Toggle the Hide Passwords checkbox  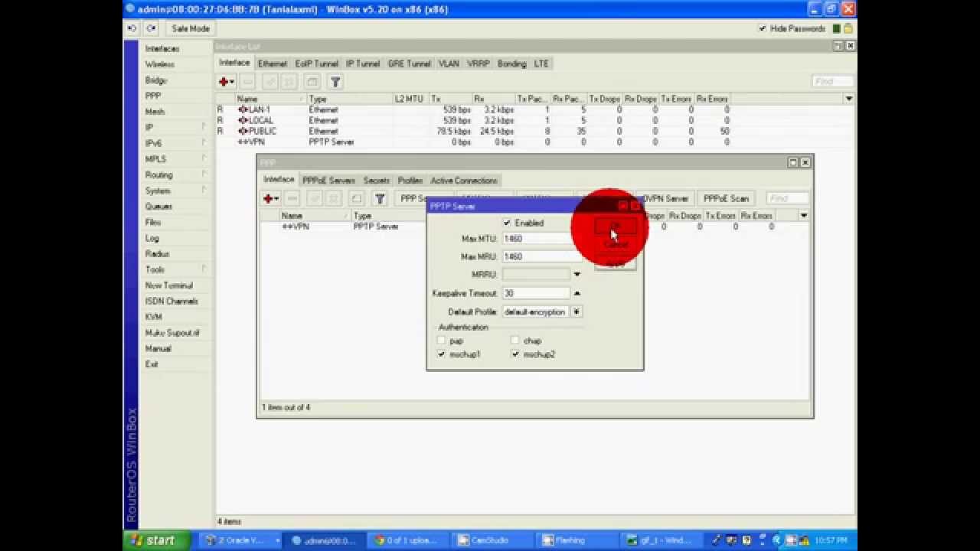[x=763, y=28]
